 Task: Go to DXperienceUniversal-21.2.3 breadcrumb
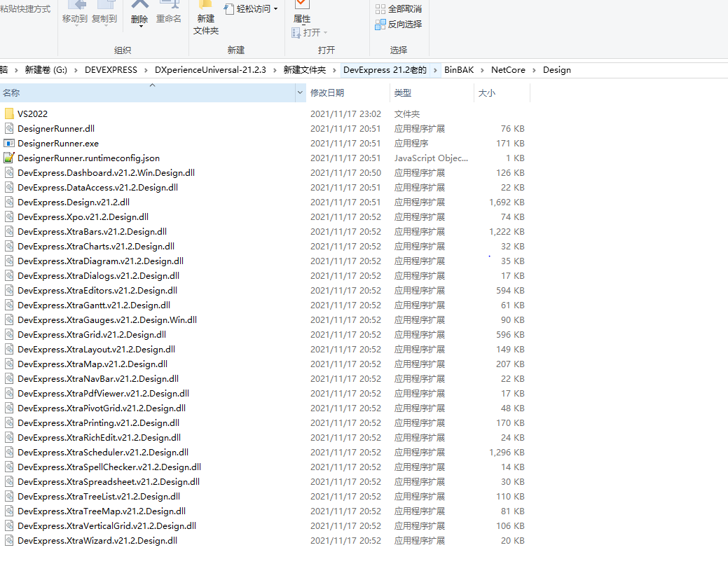210,70
